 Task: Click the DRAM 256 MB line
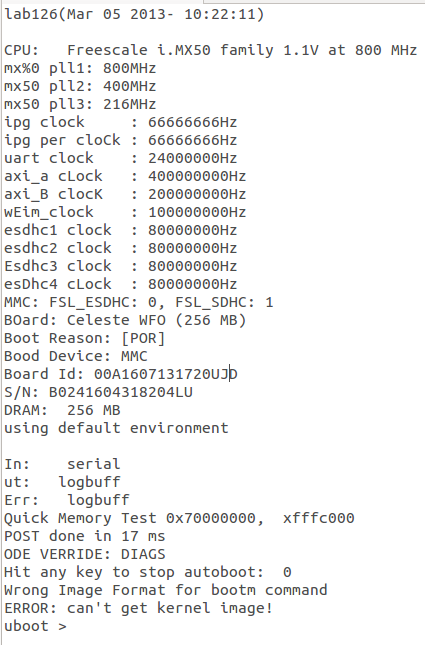pos(62,410)
